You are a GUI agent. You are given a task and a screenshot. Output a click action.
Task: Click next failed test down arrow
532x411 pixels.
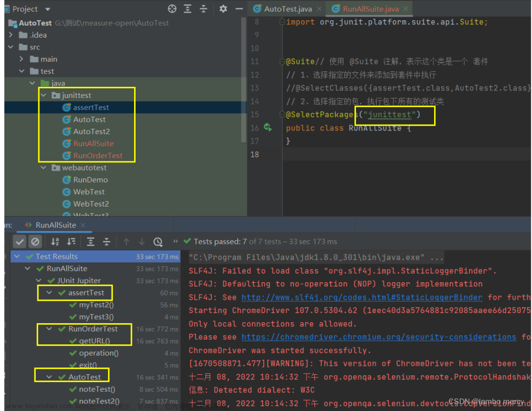[x=142, y=242]
